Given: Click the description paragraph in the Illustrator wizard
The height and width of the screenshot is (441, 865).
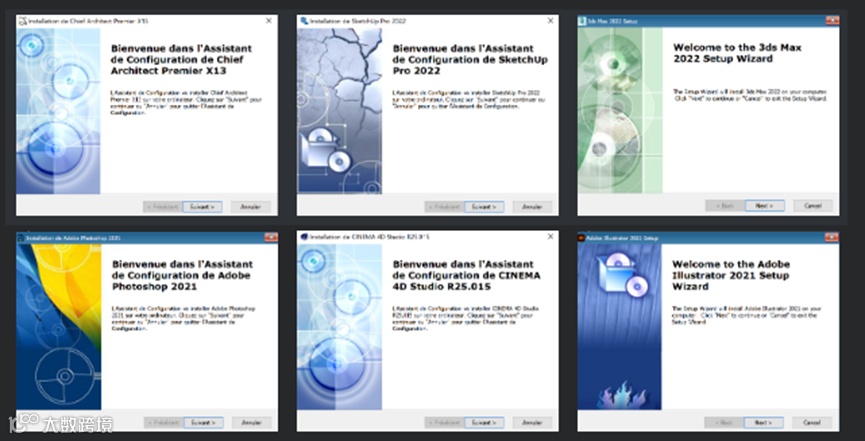Looking at the screenshot, I should [x=747, y=315].
